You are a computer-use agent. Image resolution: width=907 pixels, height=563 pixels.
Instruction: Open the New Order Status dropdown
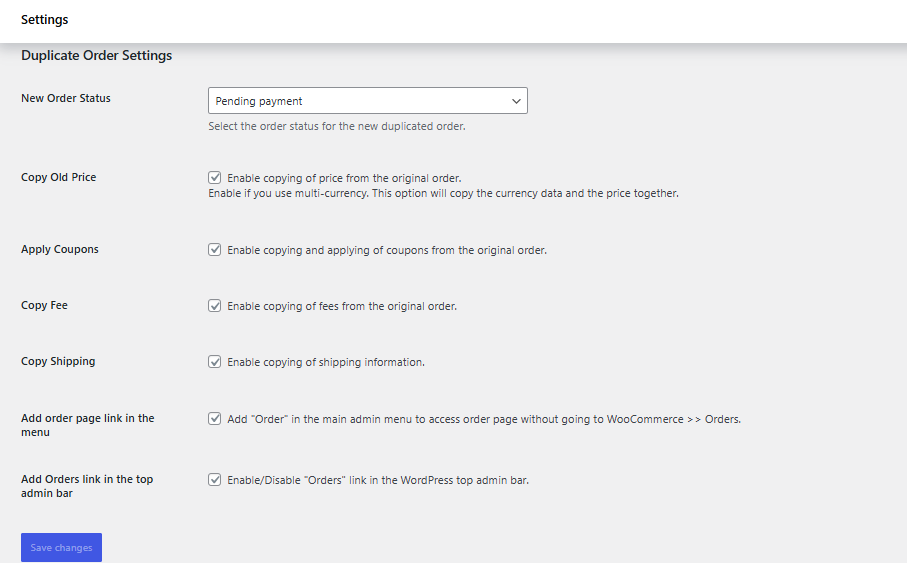click(366, 101)
